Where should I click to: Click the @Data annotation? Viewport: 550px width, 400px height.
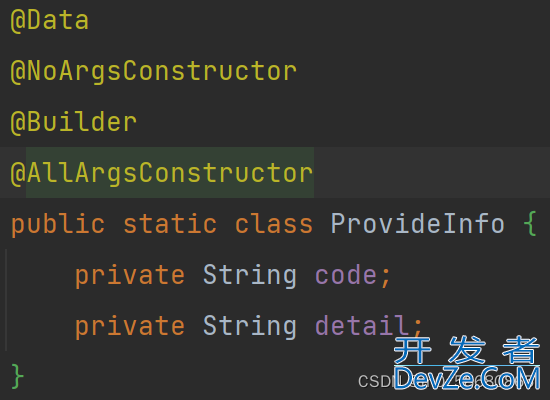click(49, 20)
